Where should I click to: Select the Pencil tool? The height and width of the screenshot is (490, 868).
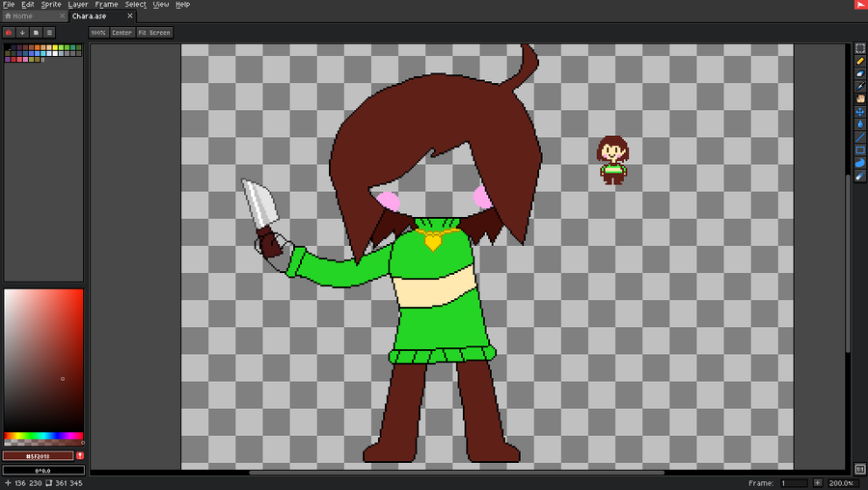pyautogui.click(x=859, y=62)
